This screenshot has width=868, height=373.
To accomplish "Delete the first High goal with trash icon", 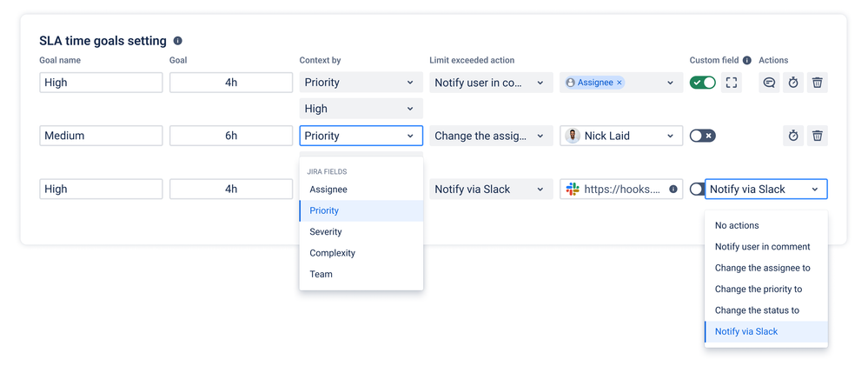I will (817, 83).
